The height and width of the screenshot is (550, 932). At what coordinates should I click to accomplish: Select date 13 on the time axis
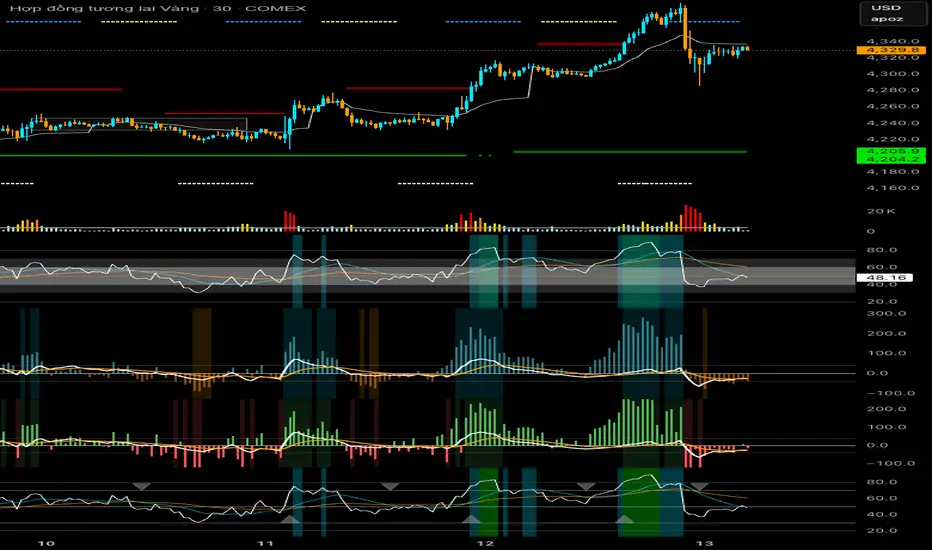tap(704, 543)
